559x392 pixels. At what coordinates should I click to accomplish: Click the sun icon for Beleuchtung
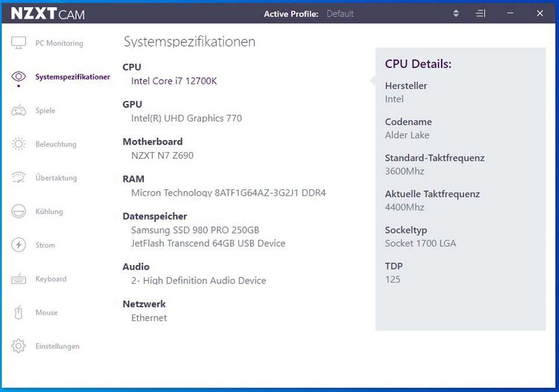coord(19,144)
